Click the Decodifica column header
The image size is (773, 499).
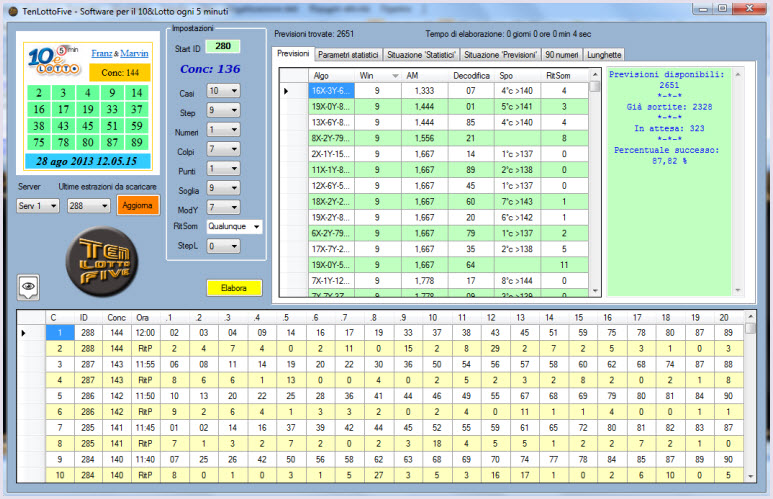471,75
